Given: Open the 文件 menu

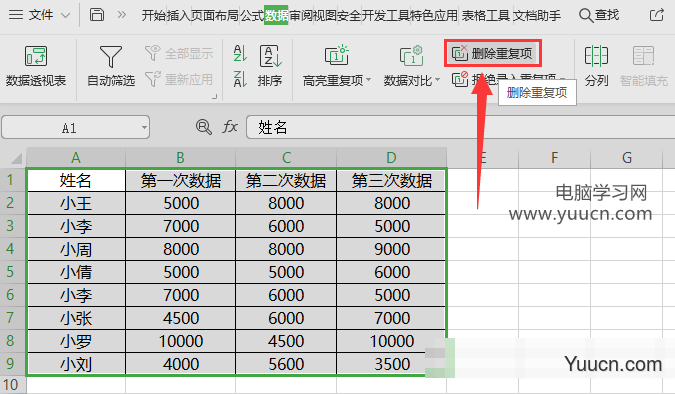Looking at the screenshot, I should 40,15.
